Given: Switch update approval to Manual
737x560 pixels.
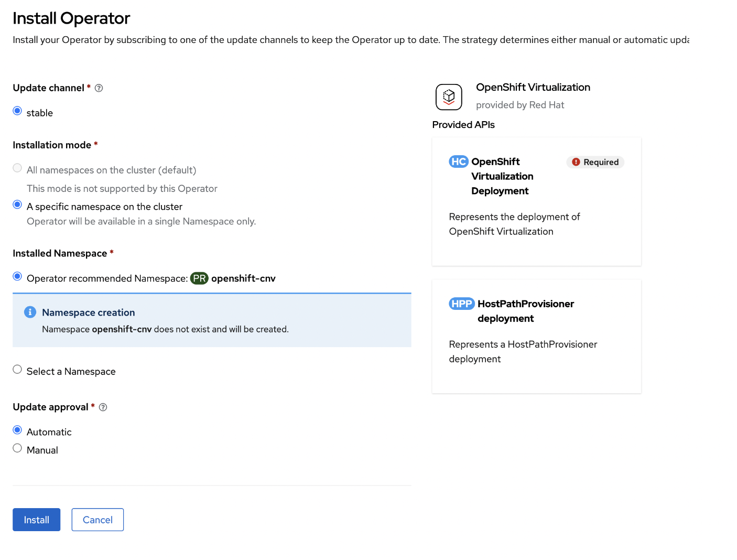Looking at the screenshot, I should pyautogui.click(x=17, y=447).
